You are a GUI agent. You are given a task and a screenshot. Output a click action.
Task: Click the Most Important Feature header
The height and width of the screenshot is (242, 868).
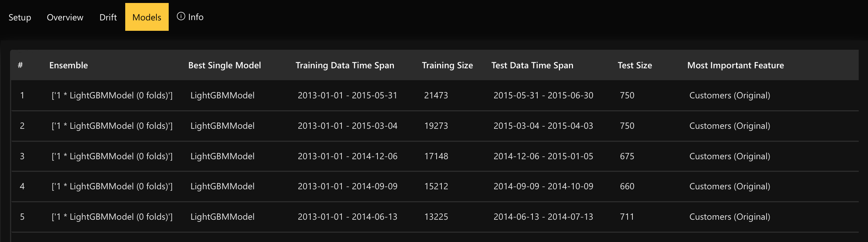(x=735, y=65)
